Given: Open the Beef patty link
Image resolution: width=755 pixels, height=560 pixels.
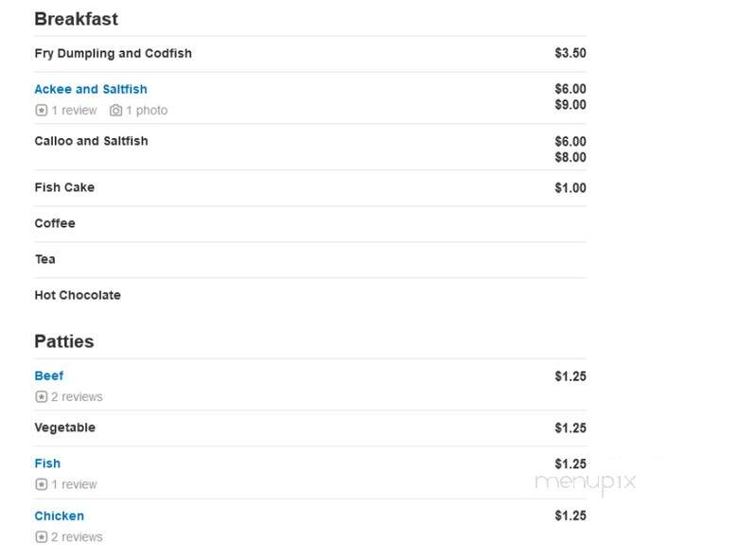Looking at the screenshot, I should click(49, 376).
